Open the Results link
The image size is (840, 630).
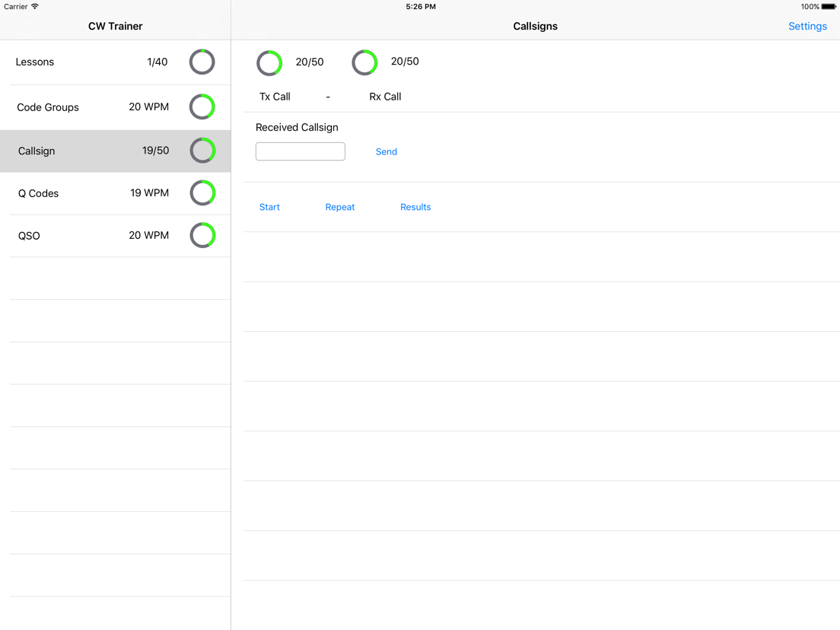pos(415,207)
